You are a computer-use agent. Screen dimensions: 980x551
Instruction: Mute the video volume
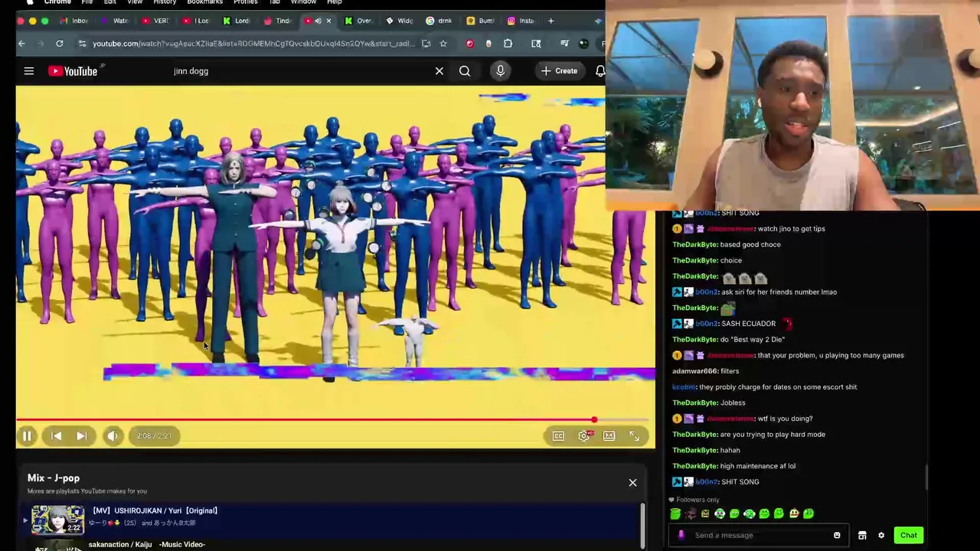point(112,435)
